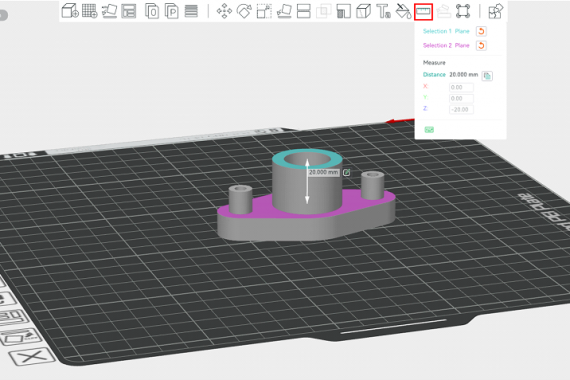Click Split to parts icon
Screen dimensions: 570x380
[x=172, y=11]
